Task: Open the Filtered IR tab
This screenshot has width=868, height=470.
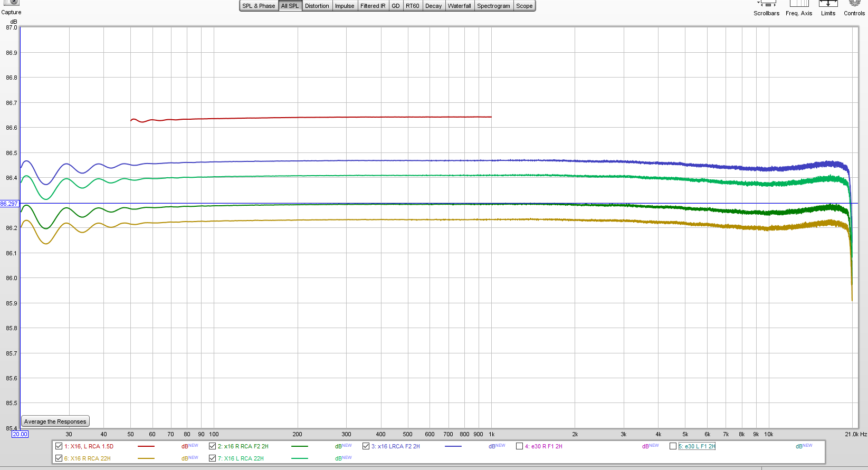Action: pos(373,6)
